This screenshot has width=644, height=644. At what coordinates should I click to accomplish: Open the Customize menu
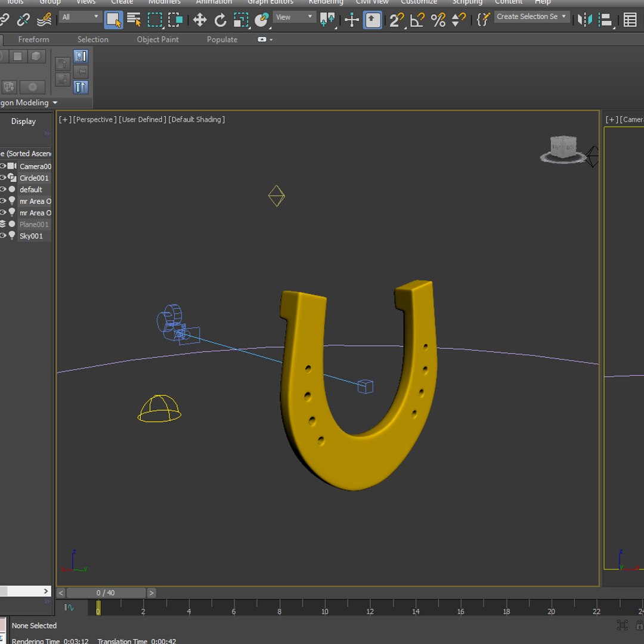[x=419, y=2]
